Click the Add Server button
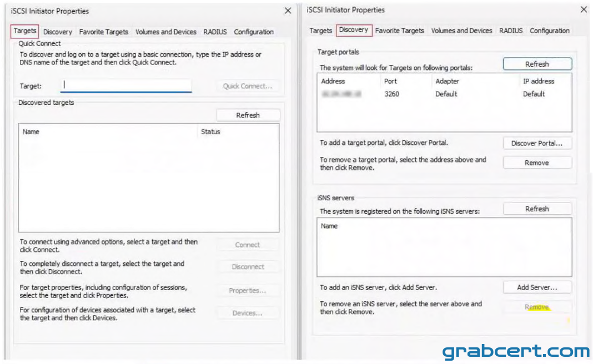 (x=537, y=287)
